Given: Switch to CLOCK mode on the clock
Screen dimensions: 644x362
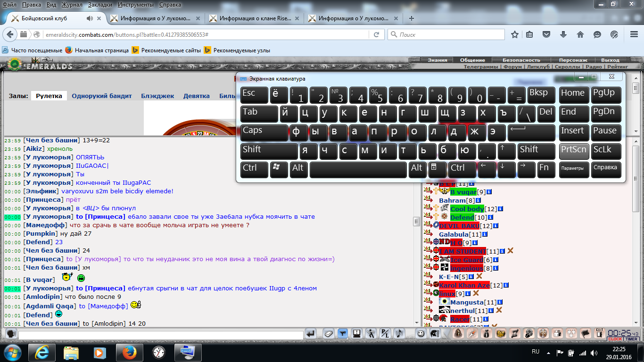Looking at the screenshot, I should (615, 339).
